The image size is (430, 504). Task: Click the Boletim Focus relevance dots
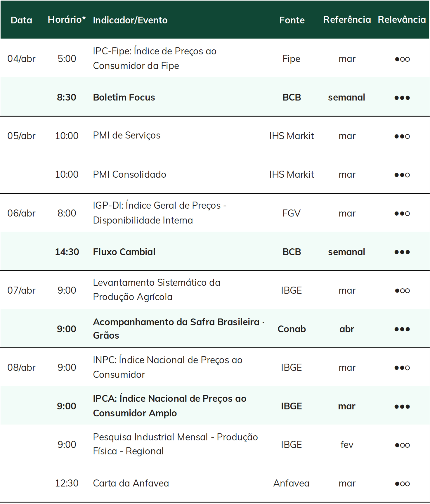(x=402, y=98)
